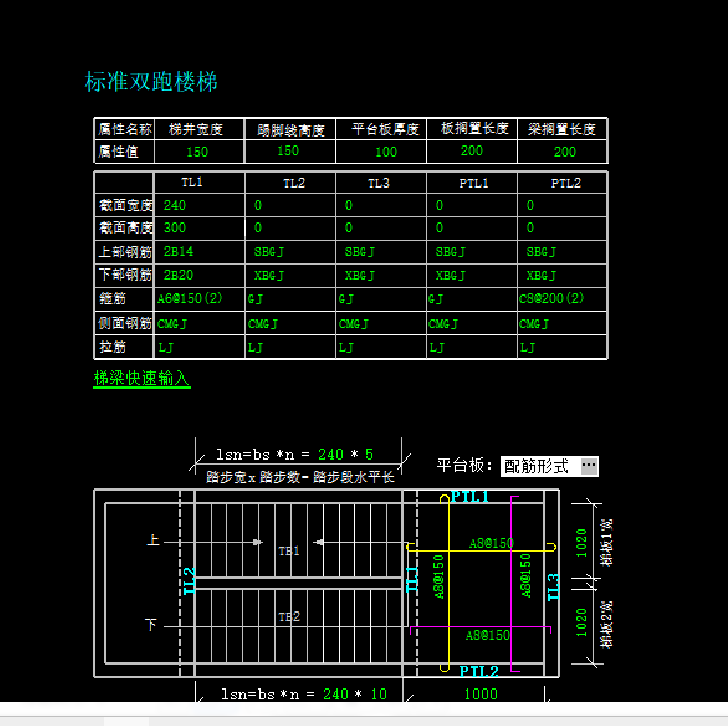Select PTL2 拉筋 cell LJ
728x726 pixels.
(527, 347)
